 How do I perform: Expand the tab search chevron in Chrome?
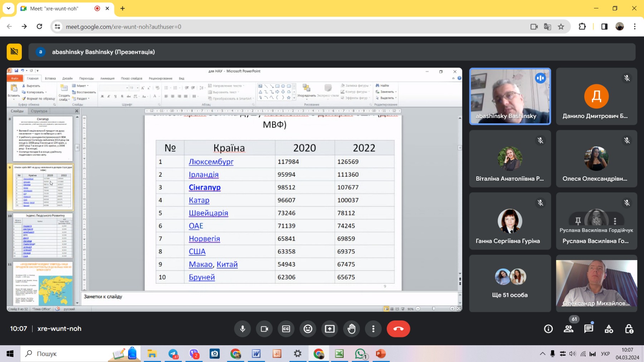point(9,8)
